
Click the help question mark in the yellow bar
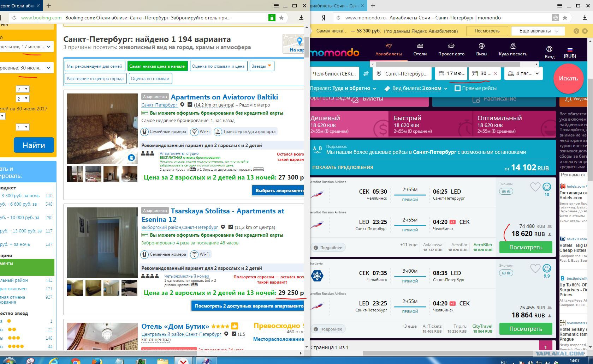(576, 31)
